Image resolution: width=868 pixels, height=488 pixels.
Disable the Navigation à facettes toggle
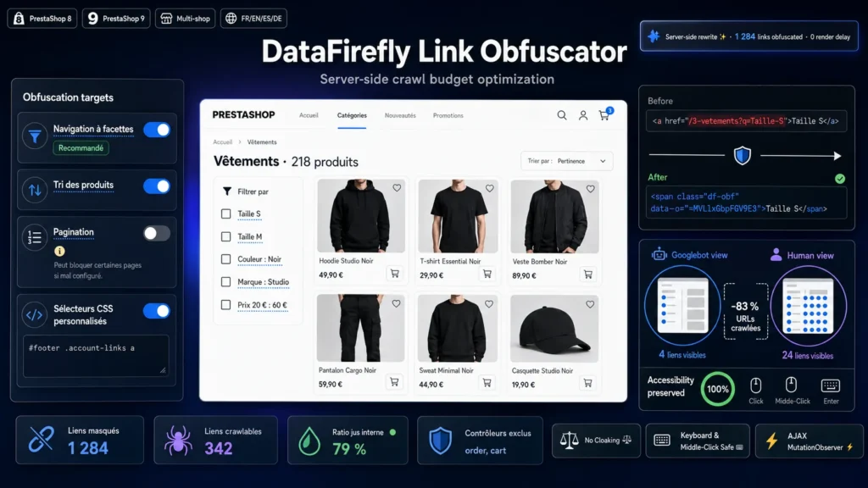pos(157,130)
